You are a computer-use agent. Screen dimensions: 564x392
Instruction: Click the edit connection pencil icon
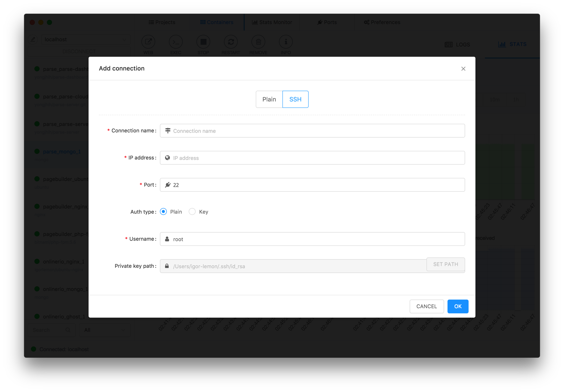point(33,39)
